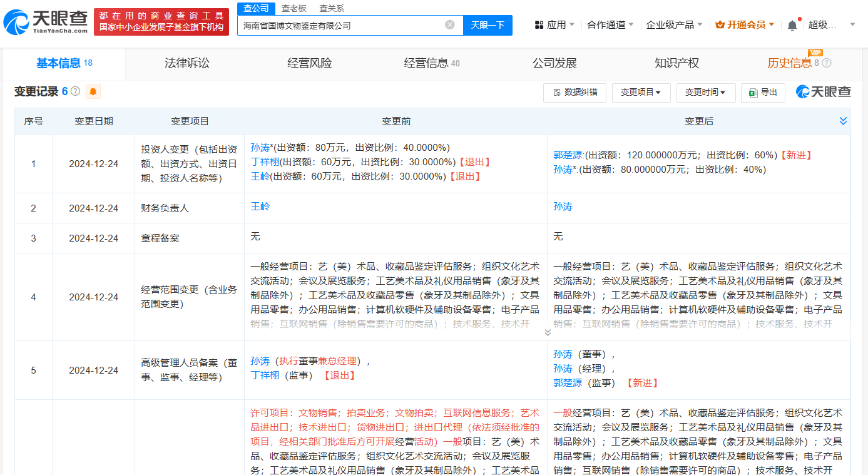The height and width of the screenshot is (475, 868).
Task: Open 数据纠错 data correction
Action: click(x=574, y=93)
